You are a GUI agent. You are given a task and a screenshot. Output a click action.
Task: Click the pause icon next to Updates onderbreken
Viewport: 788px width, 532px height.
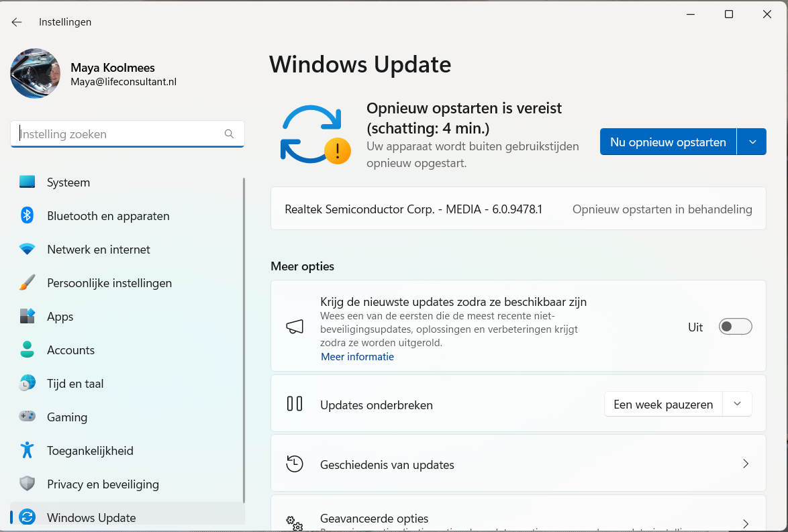295,404
